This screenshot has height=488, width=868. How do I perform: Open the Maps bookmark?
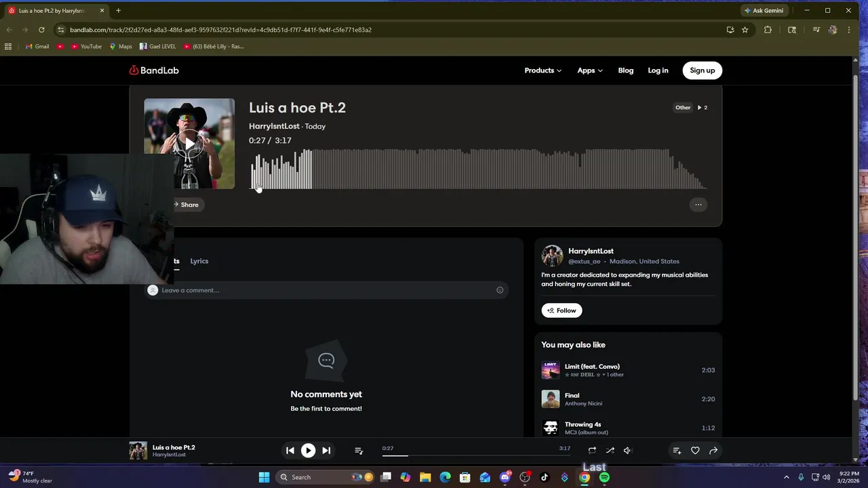pyautogui.click(x=121, y=47)
